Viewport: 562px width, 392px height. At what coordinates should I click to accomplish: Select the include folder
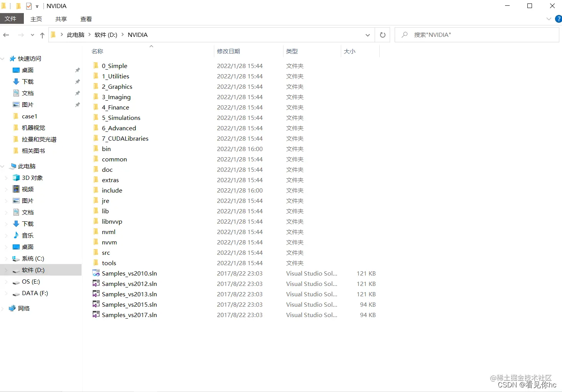(x=112, y=190)
